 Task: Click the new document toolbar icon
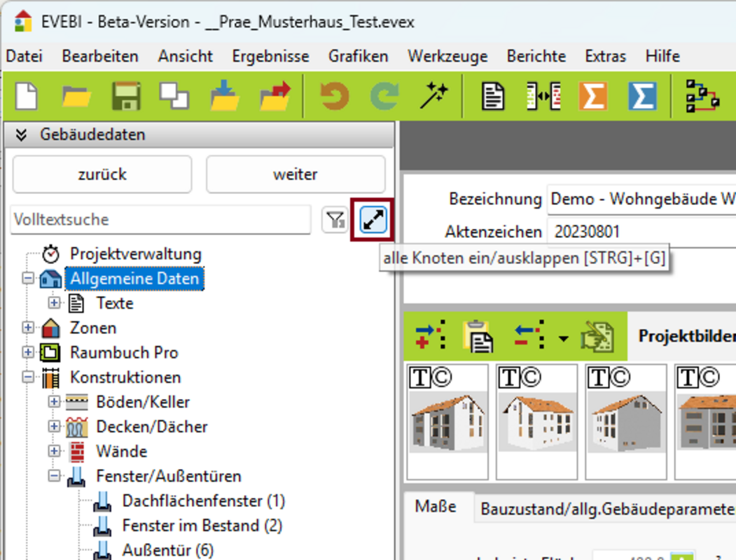[27, 96]
